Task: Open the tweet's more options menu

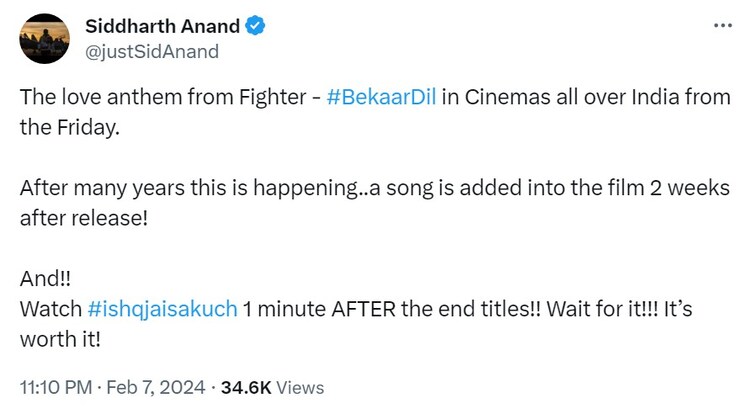Action: pos(722,26)
